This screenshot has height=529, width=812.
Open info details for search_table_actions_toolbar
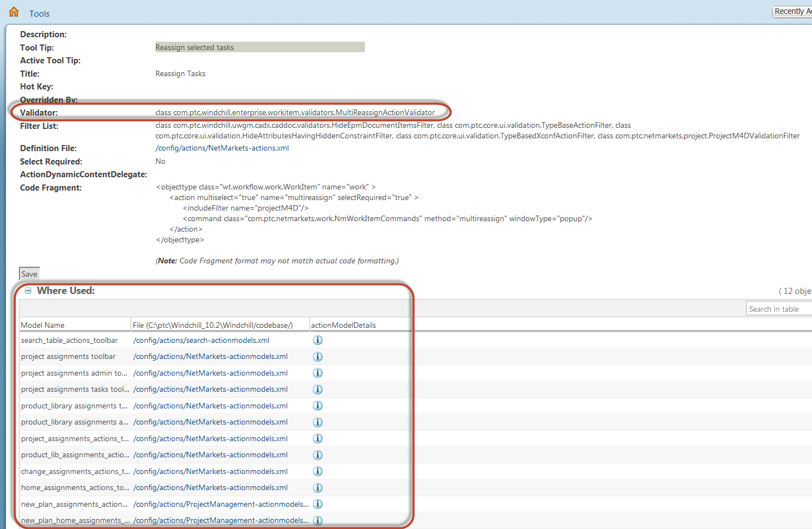click(318, 340)
